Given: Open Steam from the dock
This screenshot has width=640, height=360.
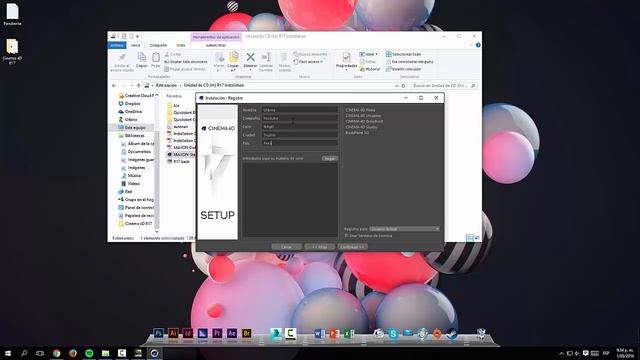Looking at the screenshot, I should point(451,333).
